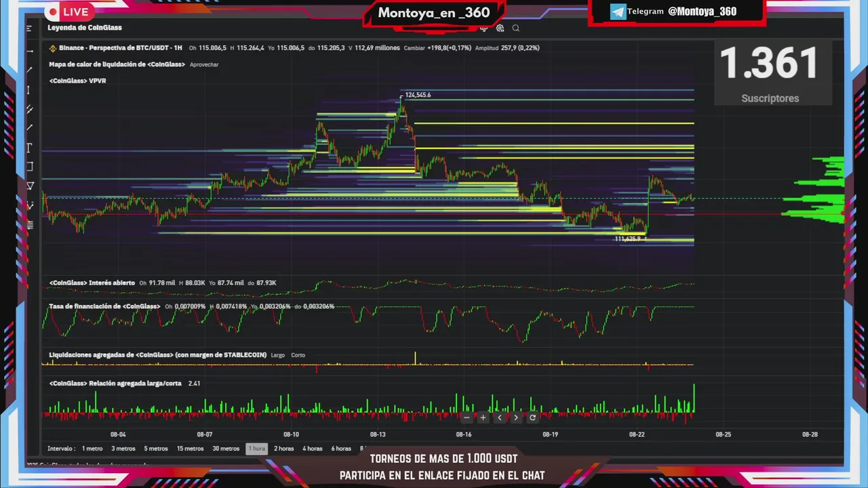
Task: Click the 08-28 date on time axis
Action: (810, 434)
